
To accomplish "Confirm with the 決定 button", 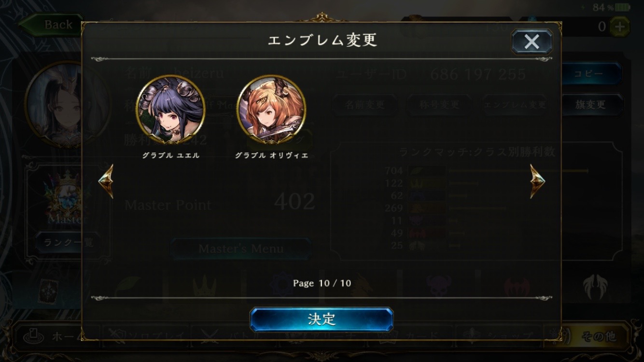I will (x=322, y=320).
